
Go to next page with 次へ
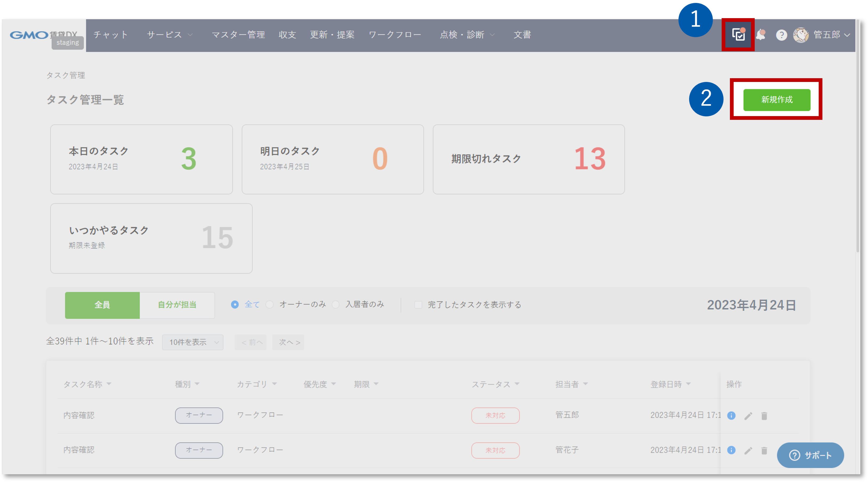288,342
